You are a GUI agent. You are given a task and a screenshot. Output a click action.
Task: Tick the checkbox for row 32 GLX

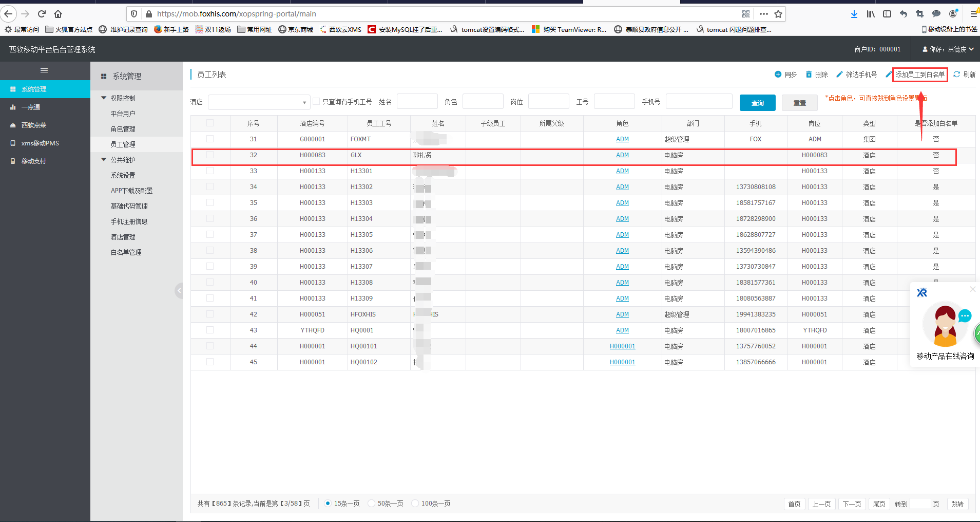(x=210, y=155)
